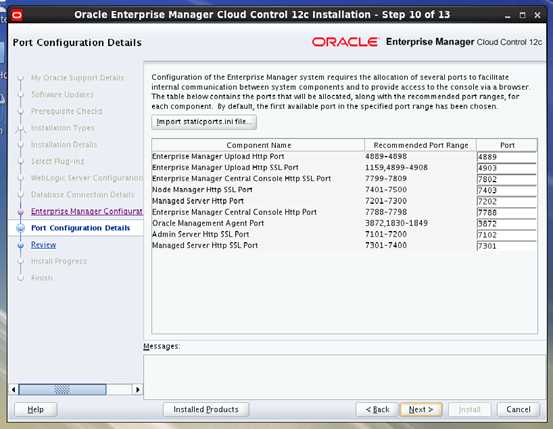Click range 1159,4899-4908 cell
Image resolution: width=553 pixels, height=429 pixels.
click(396, 167)
